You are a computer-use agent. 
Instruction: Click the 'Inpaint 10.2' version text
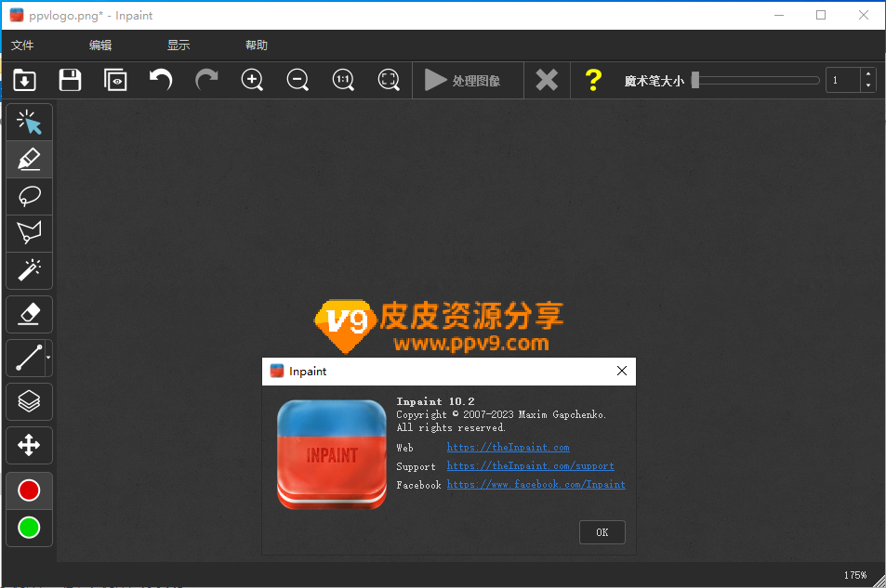coord(436,401)
